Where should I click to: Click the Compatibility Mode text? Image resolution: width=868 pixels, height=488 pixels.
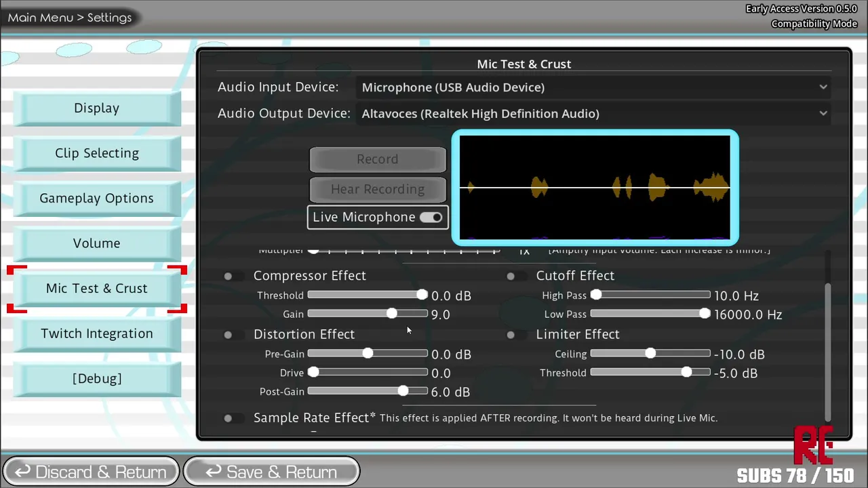tap(814, 24)
